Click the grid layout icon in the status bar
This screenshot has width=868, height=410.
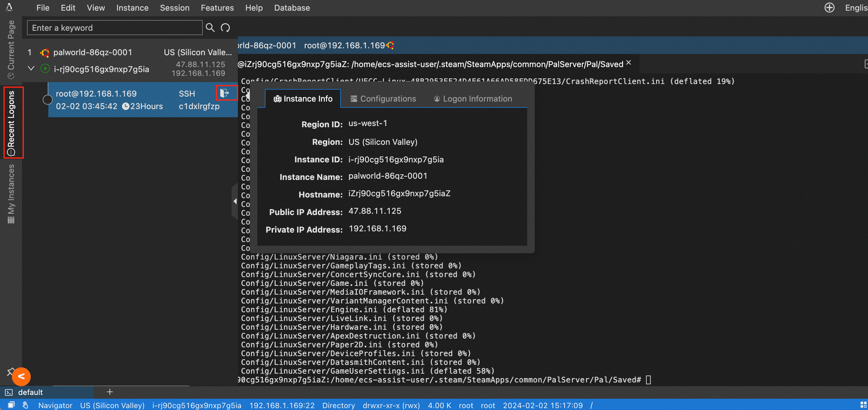tap(863, 405)
